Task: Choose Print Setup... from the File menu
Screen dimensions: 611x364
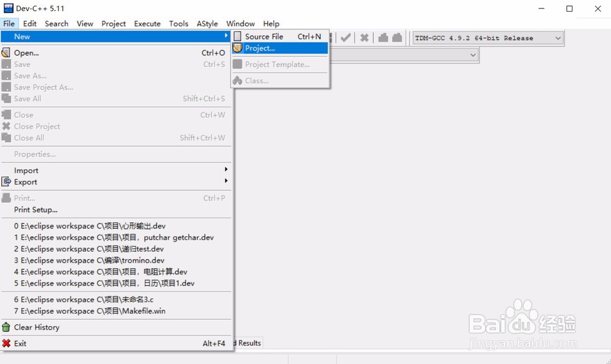Action: [x=115, y=210]
